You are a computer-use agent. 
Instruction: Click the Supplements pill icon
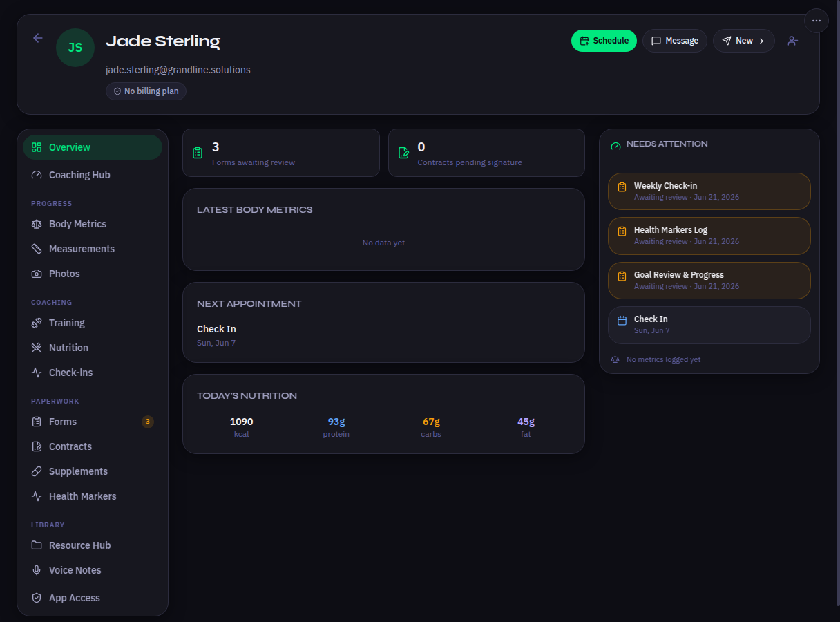pos(37,471)
